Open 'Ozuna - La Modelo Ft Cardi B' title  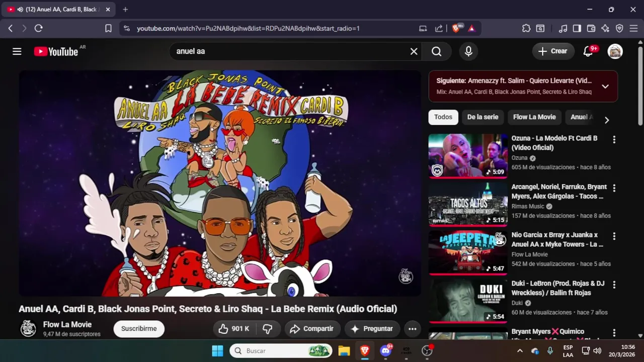[x=554, y=143]
